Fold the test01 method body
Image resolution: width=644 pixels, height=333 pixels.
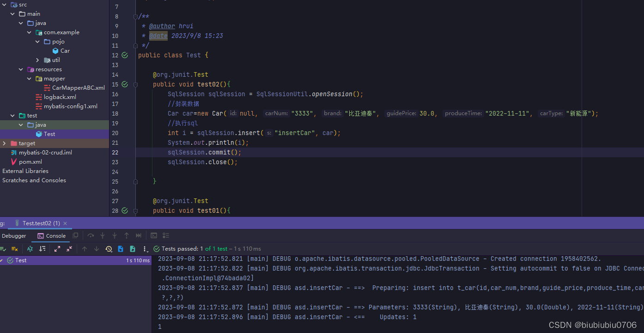point(136,211)
